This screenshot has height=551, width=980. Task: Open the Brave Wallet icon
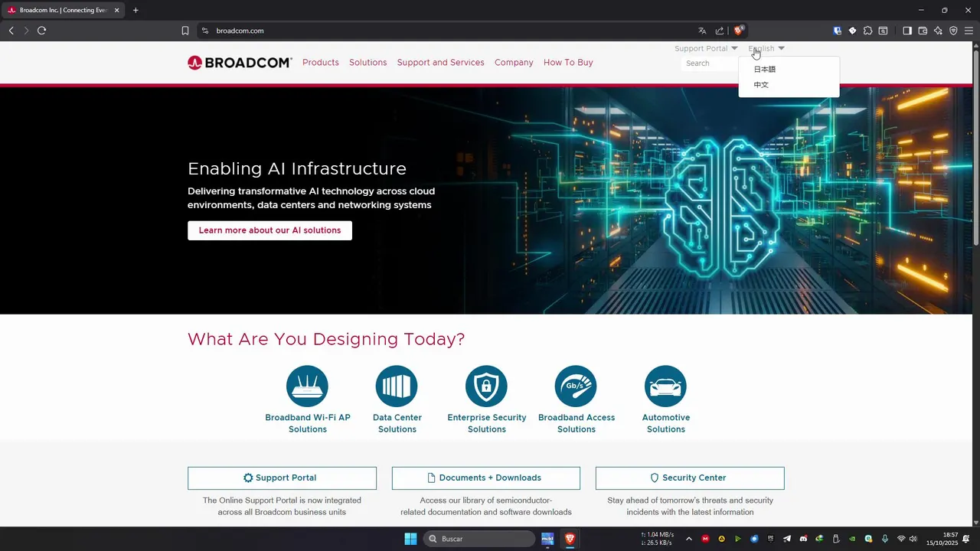click(923, 31)
